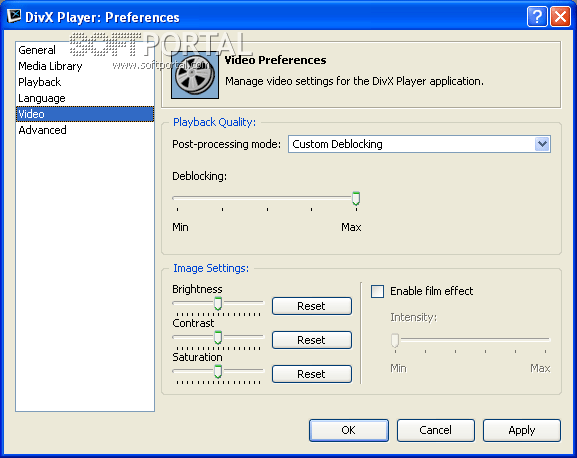Close the Preferences dialog window
The width and height of the screenshot is (577, 458).
[x=560, y=17]
